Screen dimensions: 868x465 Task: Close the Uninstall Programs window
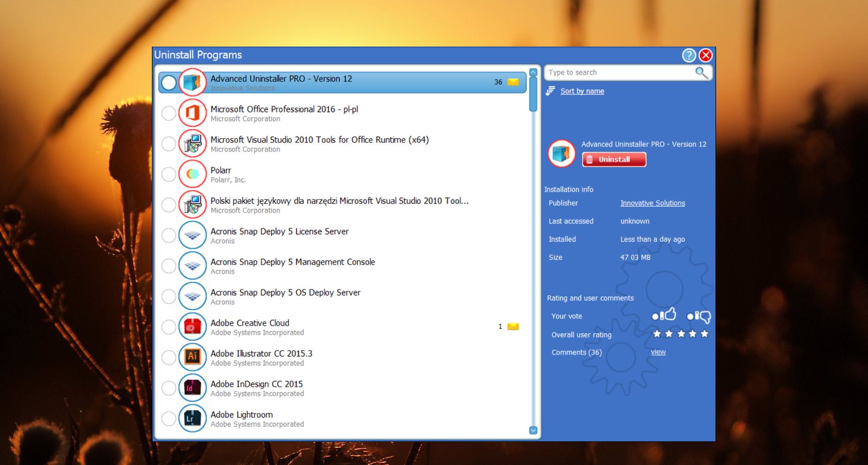[706, 55]
